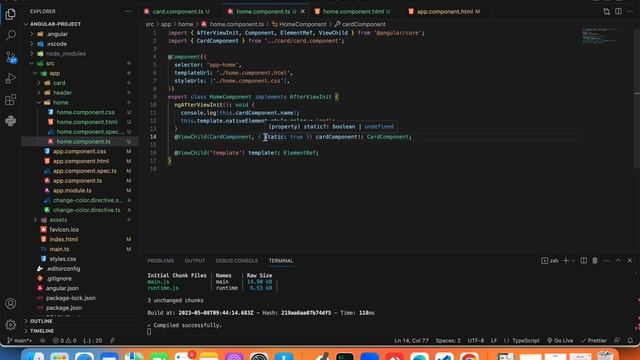Open the Manage gear icon
The image size is (640, 360).
coord(11,324)
